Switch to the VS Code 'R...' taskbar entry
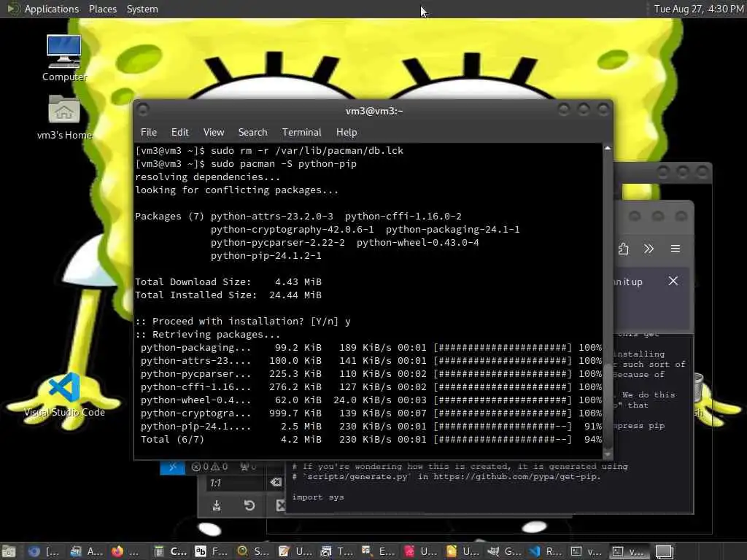 (546, 551)
